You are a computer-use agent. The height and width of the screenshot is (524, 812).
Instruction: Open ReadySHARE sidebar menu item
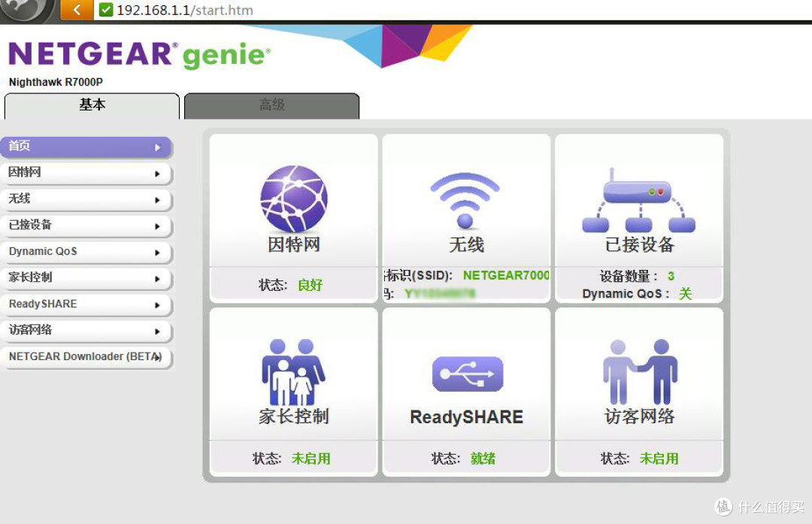point(86,304)
